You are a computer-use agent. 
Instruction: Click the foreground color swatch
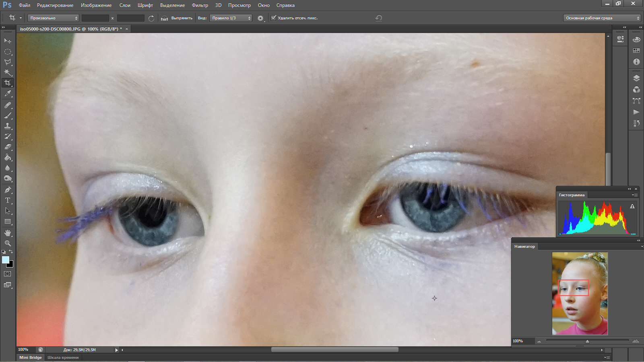coord(5,260)
